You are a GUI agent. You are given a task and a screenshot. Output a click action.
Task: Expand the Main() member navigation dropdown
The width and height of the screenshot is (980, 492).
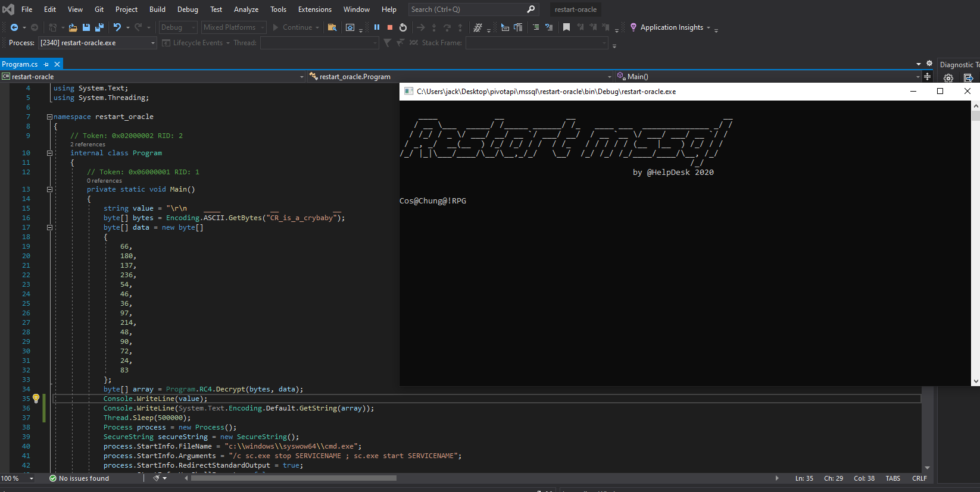(x=917, y=77)
